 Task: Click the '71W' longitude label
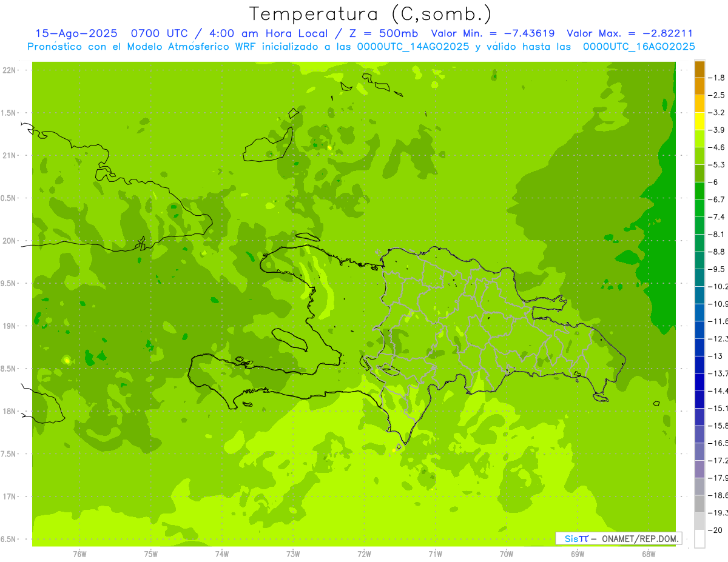435,554
